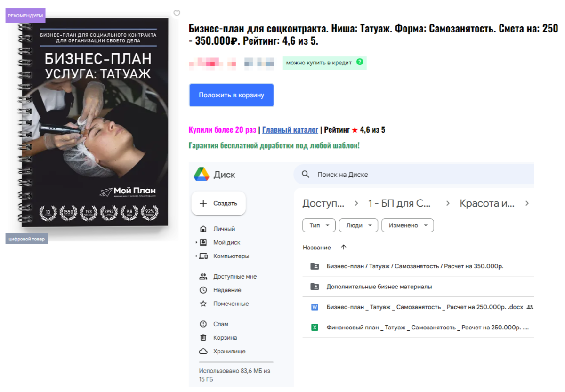Click the Личный home icon
This screenshot has width=565, height=392.
click(203, 229)
